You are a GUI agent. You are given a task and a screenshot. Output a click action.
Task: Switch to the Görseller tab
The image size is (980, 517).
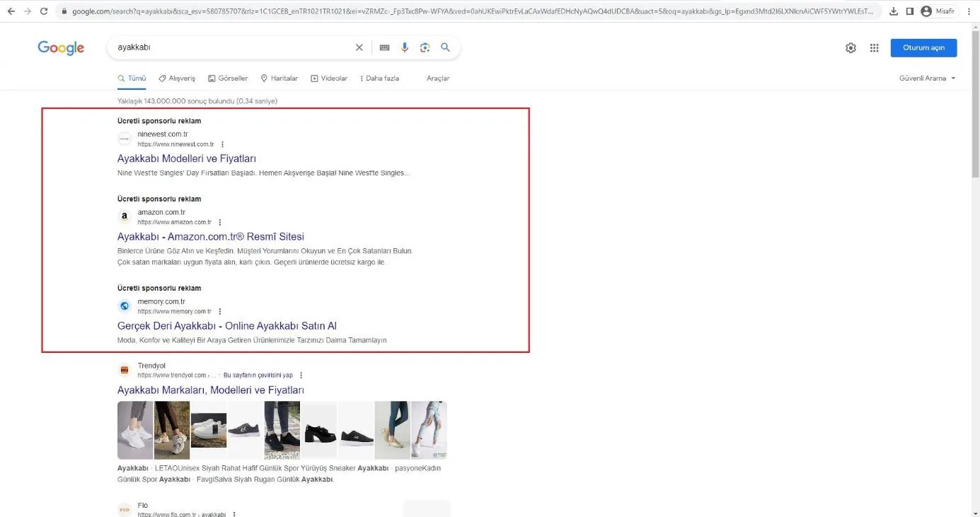(x=228, y=79)
